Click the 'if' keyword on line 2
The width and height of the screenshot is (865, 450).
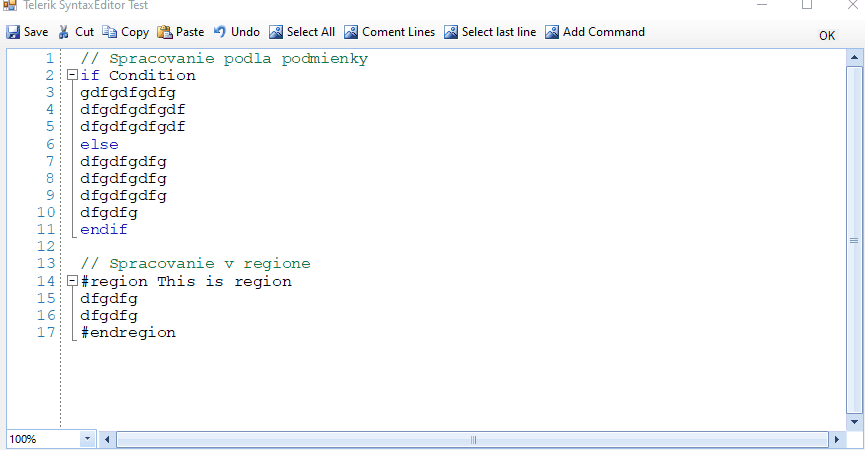89,75
